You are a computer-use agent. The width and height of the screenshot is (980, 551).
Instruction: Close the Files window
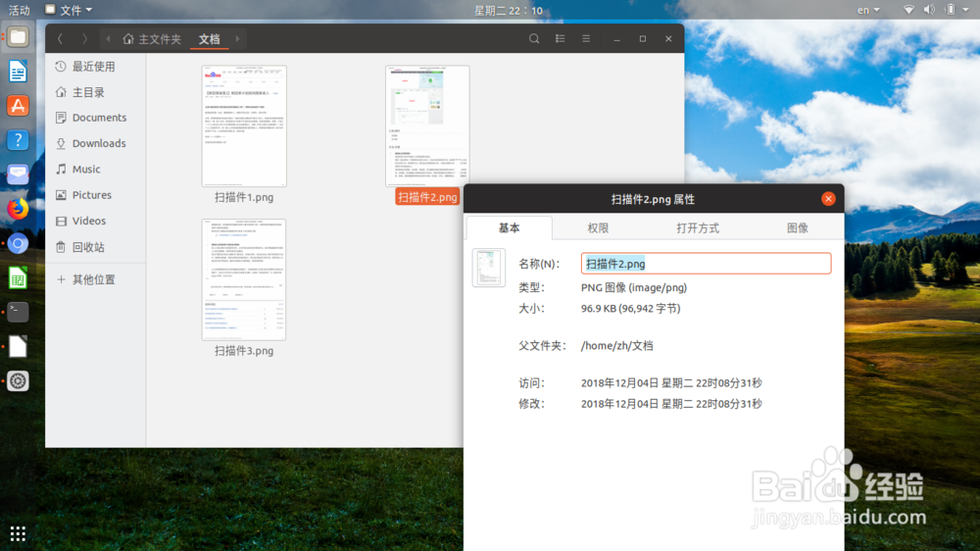pyautogui.click(x=668, y=39)
